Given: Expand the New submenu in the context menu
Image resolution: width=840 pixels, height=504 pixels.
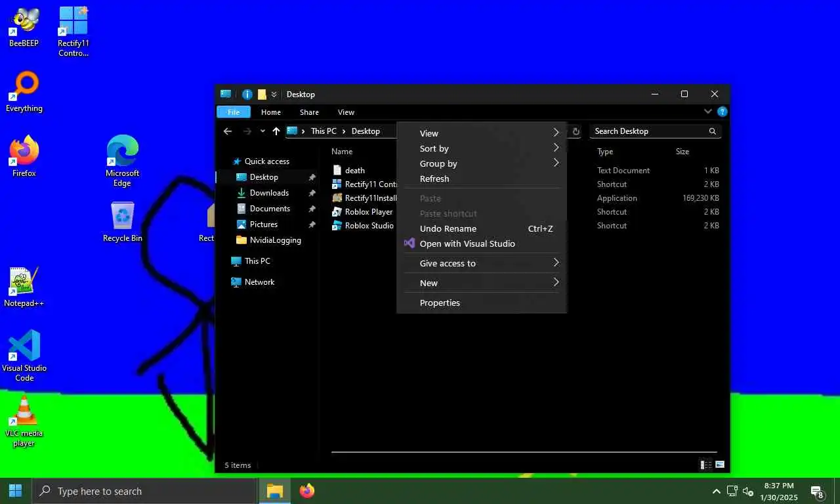Looking at the screenshot, I should pyautogui.click(x=482, y=283).
